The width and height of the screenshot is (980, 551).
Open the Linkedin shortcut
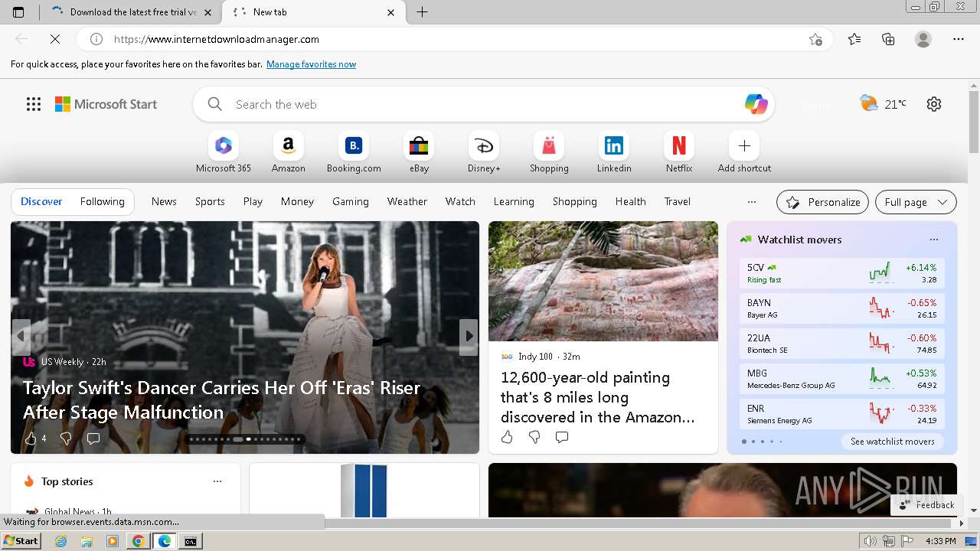(614, 153)
